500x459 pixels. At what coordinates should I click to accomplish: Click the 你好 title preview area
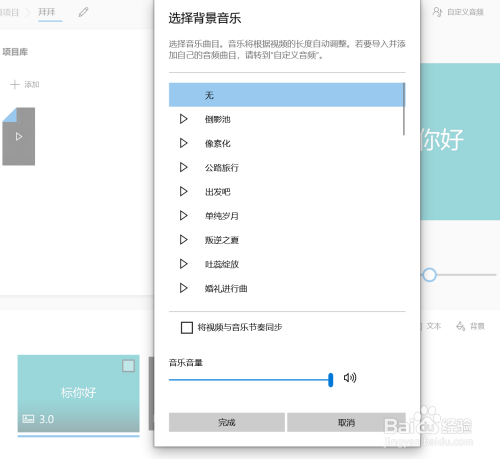(x=460, y=141)
